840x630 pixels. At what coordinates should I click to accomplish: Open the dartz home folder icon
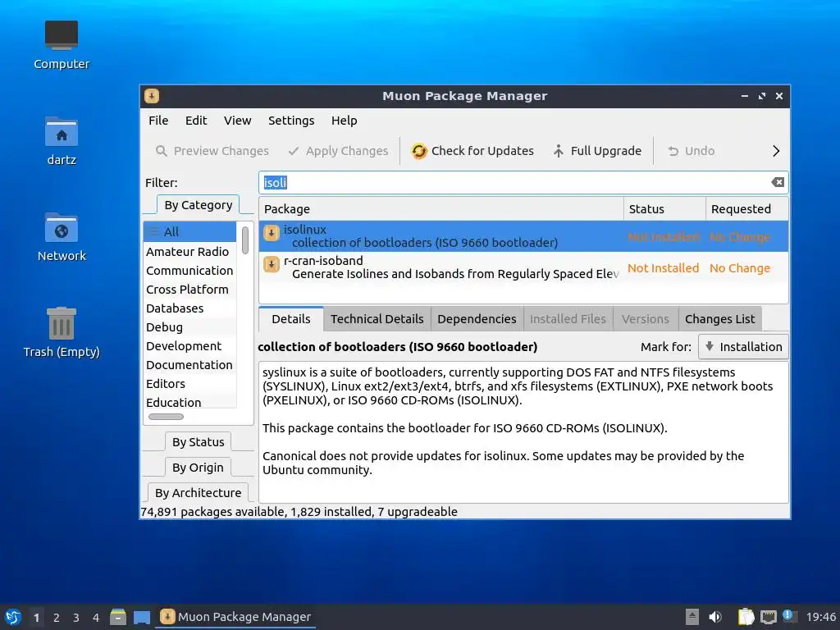(x=62, y=141)
